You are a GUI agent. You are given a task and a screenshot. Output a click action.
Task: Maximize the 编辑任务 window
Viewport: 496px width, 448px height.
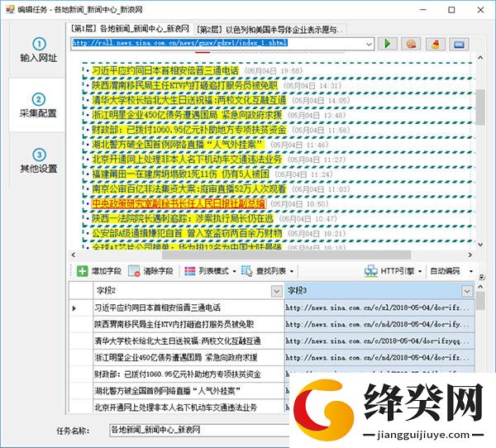(x=451, y=10)
